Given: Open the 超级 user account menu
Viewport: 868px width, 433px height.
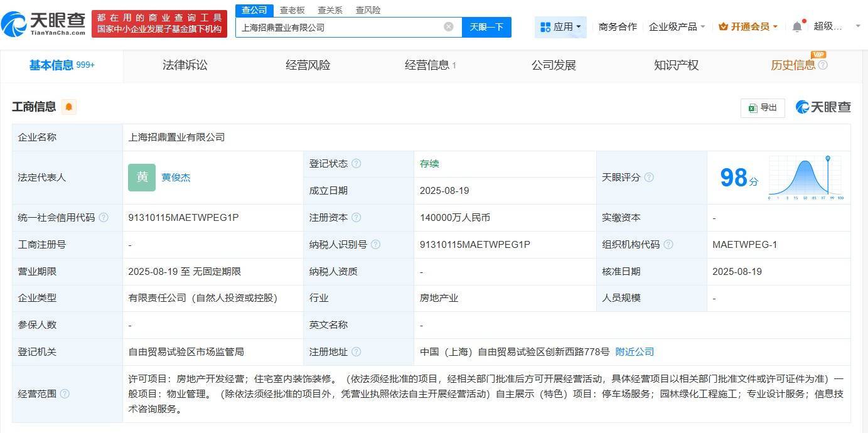Looking at the screenshot, I should (x=837, y=26).
